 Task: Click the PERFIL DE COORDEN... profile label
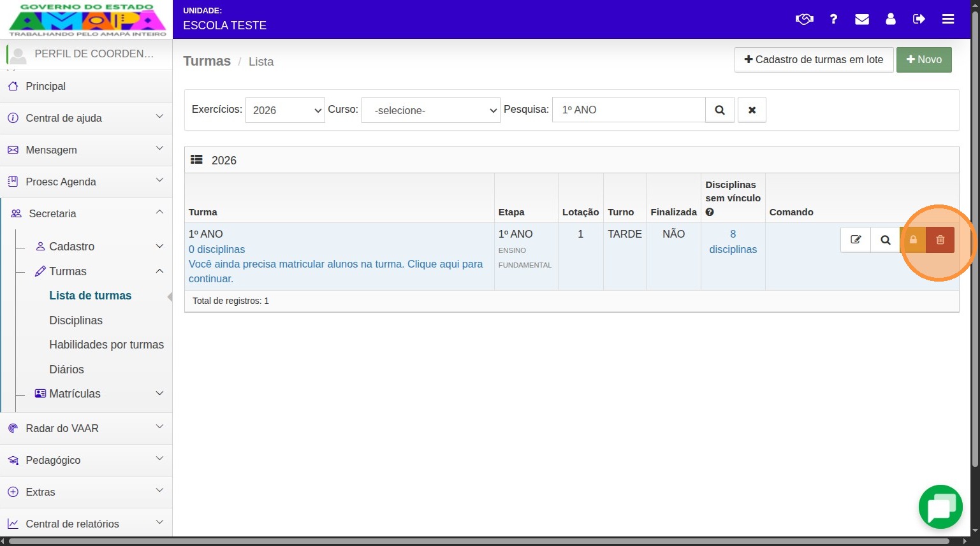(x=94, y=54)
